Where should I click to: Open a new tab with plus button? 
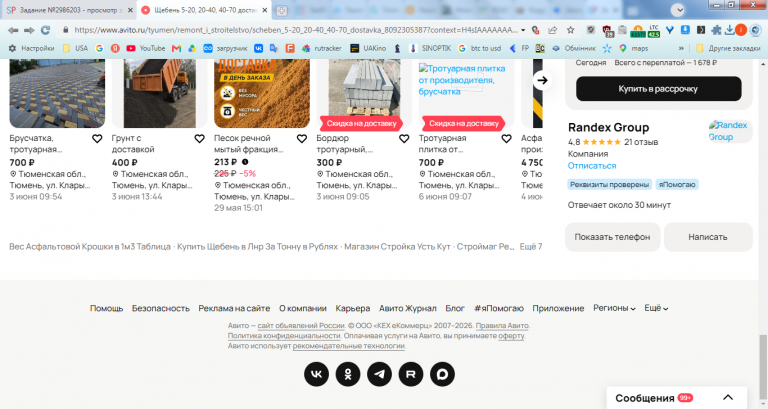click(x=281, y=10)
